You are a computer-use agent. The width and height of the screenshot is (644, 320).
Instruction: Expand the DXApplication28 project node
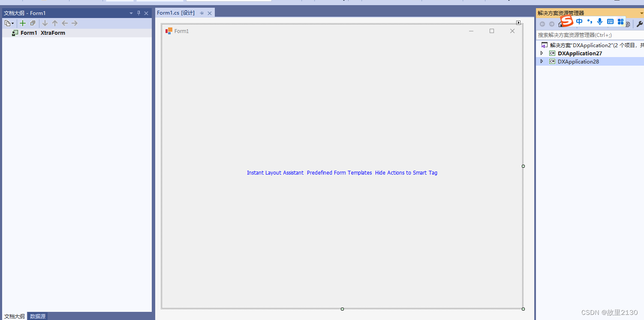click(x=542, y=61)
